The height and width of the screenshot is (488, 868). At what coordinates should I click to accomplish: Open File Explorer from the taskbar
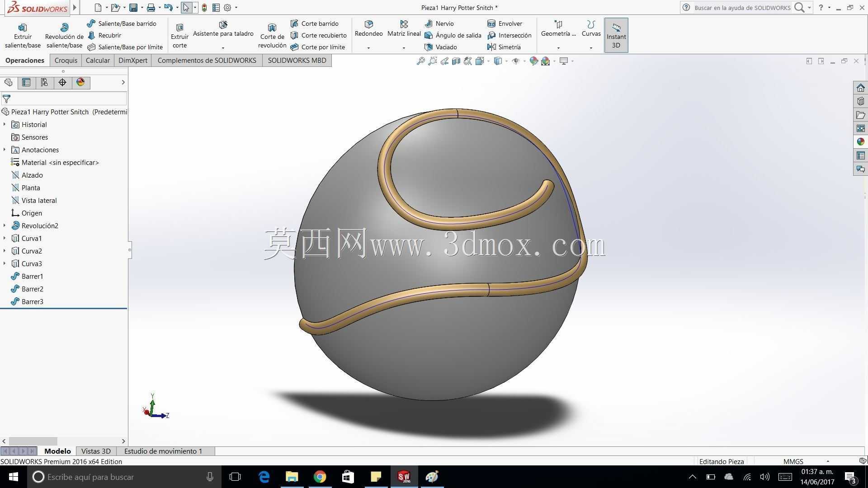click(x=292, y=477)
